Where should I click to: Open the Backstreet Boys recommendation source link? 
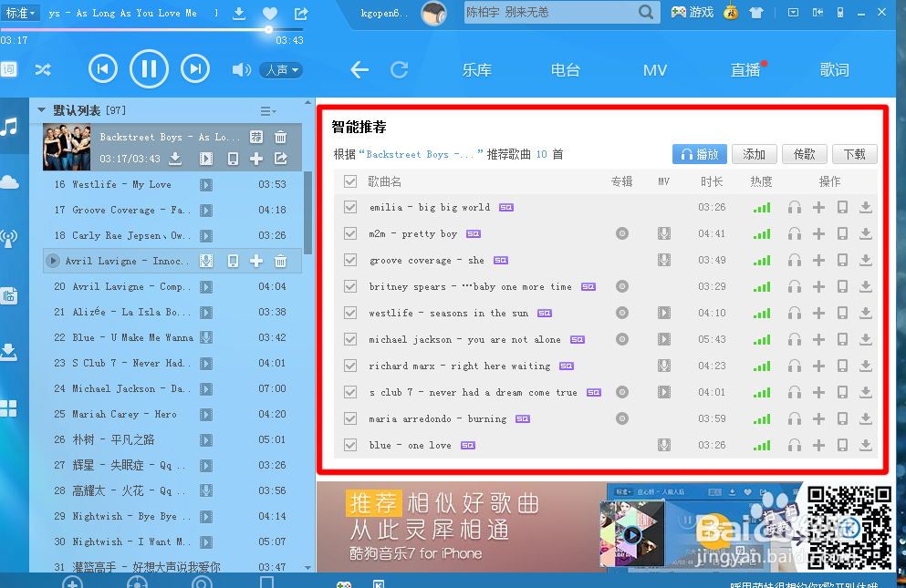click(421, 154)
